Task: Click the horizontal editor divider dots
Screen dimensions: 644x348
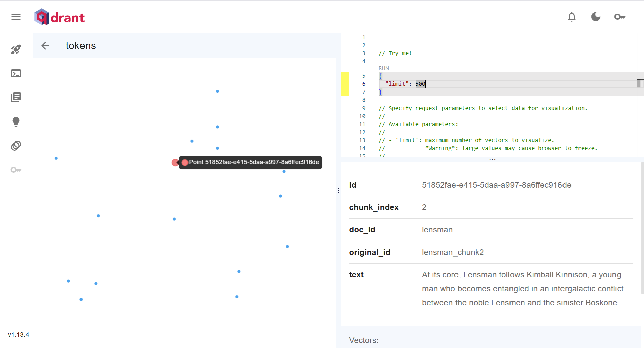Action: pos(492,160)
